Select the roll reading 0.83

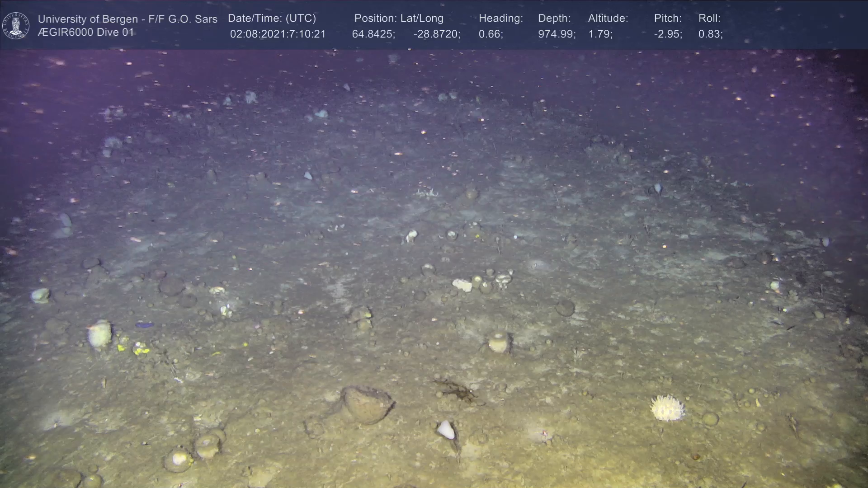tap(710, 34)
